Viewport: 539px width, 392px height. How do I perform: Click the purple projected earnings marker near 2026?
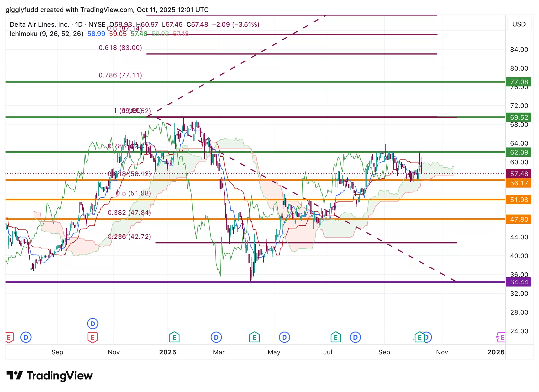[x=501, y=337]
